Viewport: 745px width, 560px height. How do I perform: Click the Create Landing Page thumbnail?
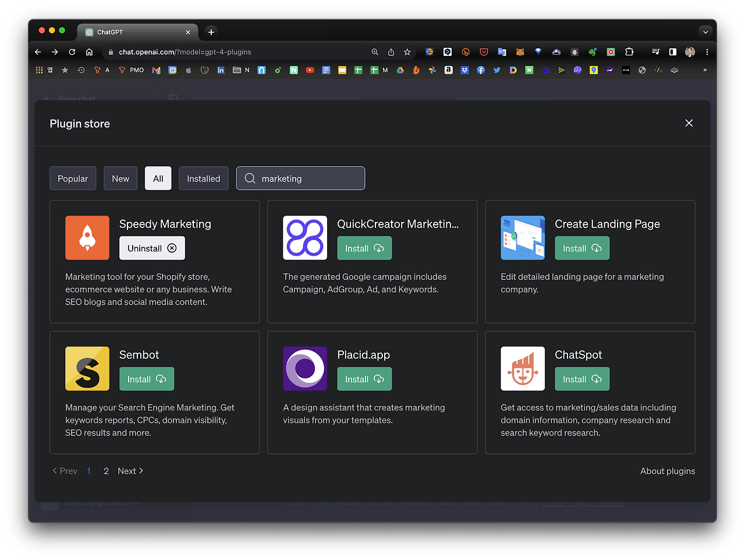click(x=523, y=238)
